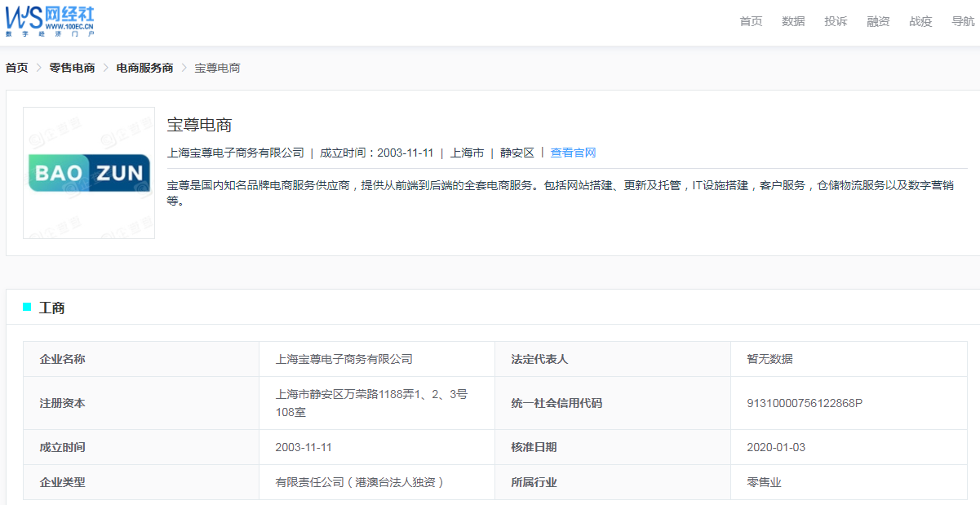
Task: Open the 战疫 navigation item
Action: (x=920, y=21)
